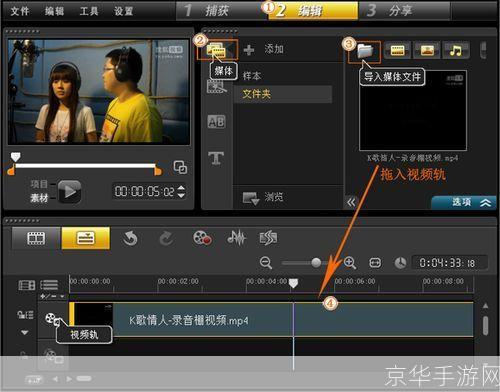Image resolution: width=500 pixels, height=392 pixels.
Task: Click the import media files folder icon
Action: (365, 51)
